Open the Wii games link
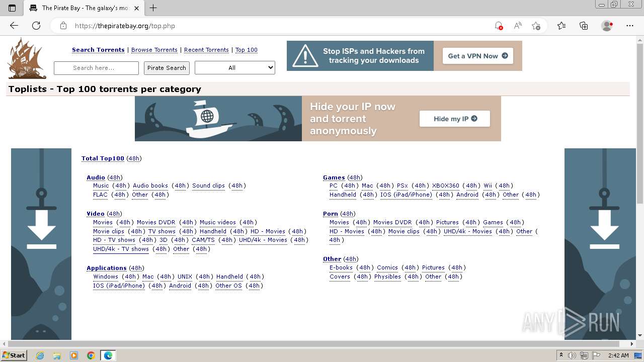This screenshot has height=362, width=644. pyautogui.click(x=488, y=186)
